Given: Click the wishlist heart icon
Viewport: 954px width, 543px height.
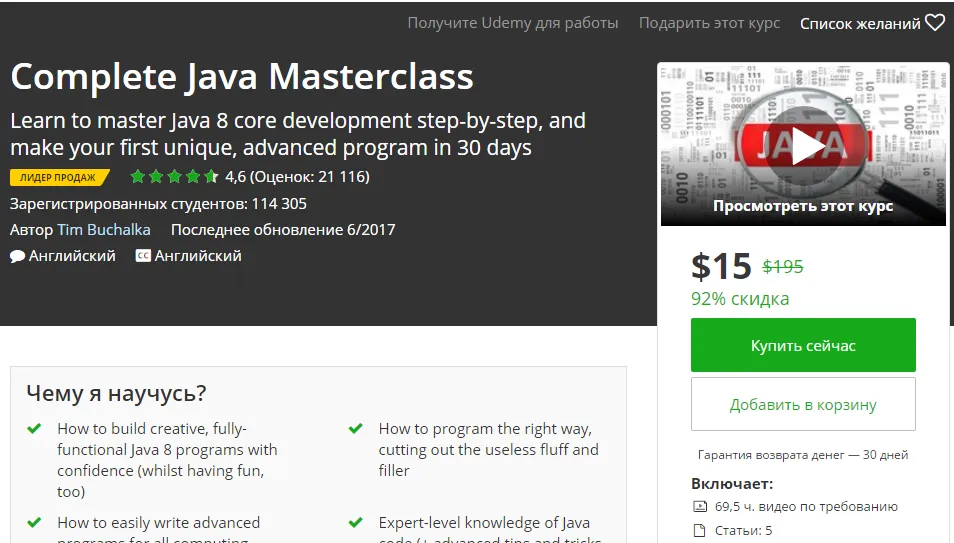Looking at the screenshot, I should coord(935,23).
